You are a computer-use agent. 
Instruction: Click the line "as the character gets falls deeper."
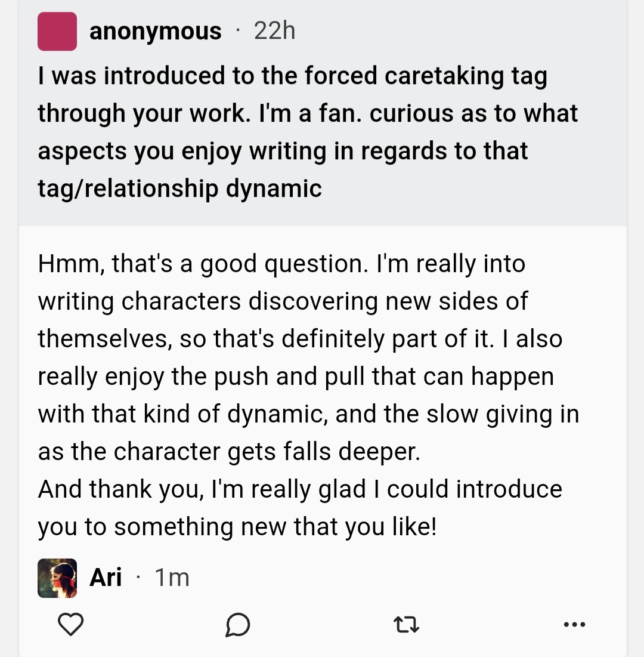[230, 452]
